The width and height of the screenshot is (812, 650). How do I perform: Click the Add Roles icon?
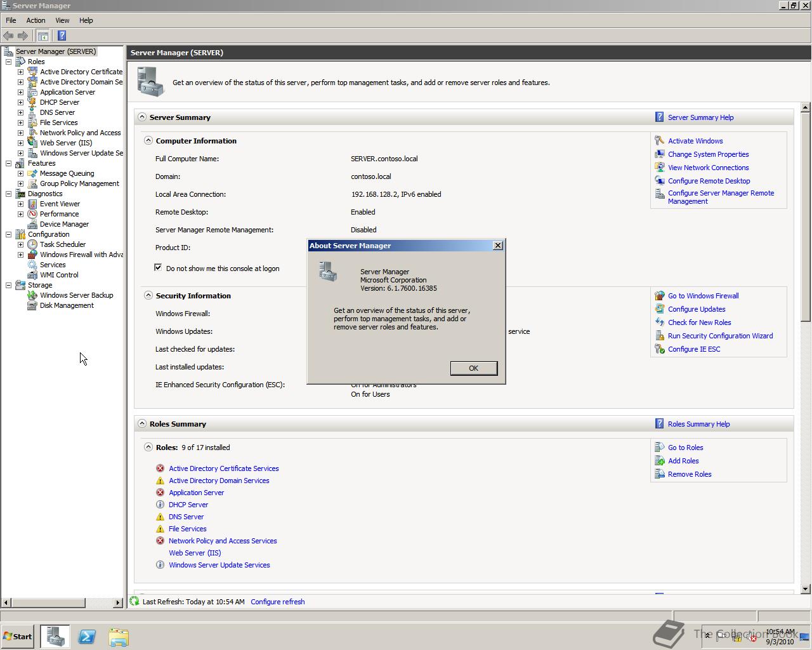(659, 461)
